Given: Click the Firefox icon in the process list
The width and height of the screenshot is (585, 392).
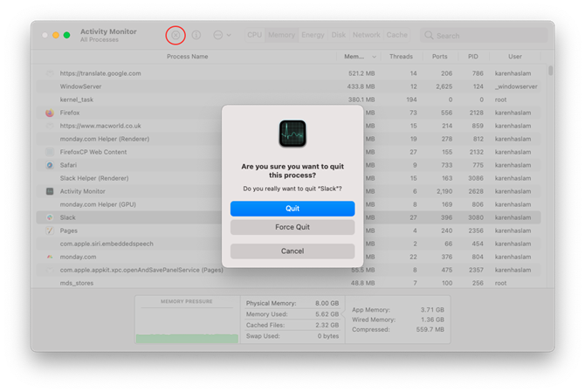Looking at the screenshot, I should (50, 113).
